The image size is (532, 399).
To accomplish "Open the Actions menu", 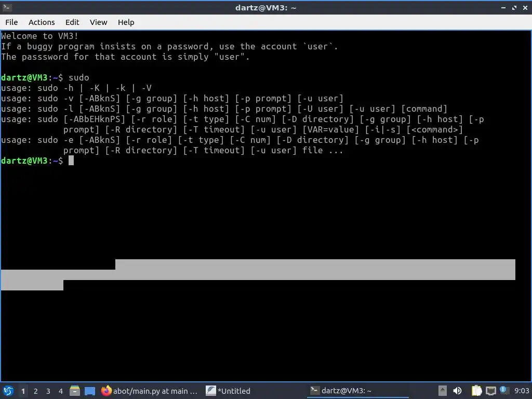I will click(42, 22).
